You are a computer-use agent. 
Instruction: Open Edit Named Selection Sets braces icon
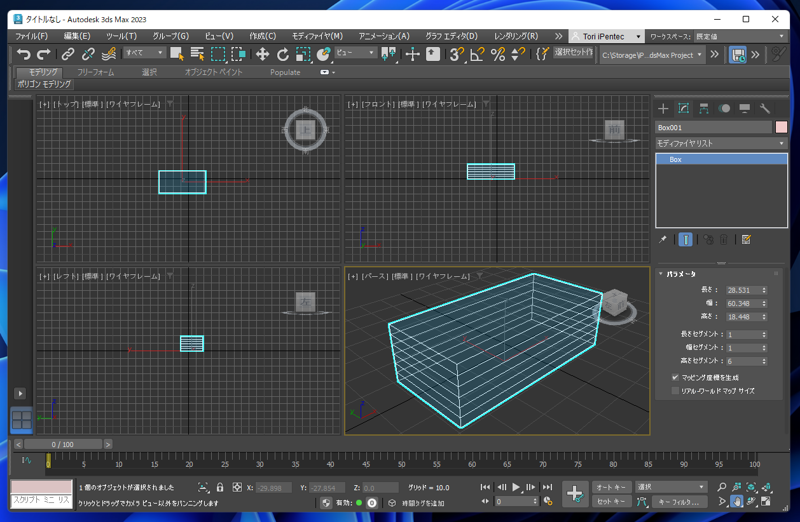542,54
